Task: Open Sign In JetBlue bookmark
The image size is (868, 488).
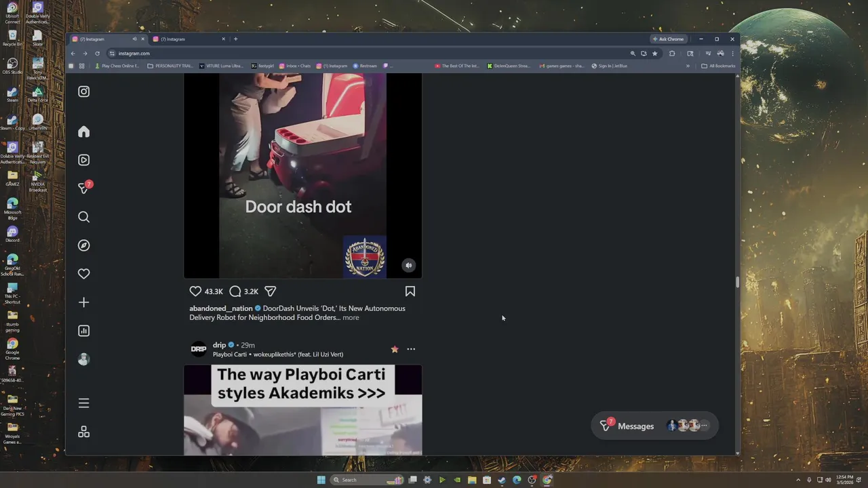Action: coord(609,66)
